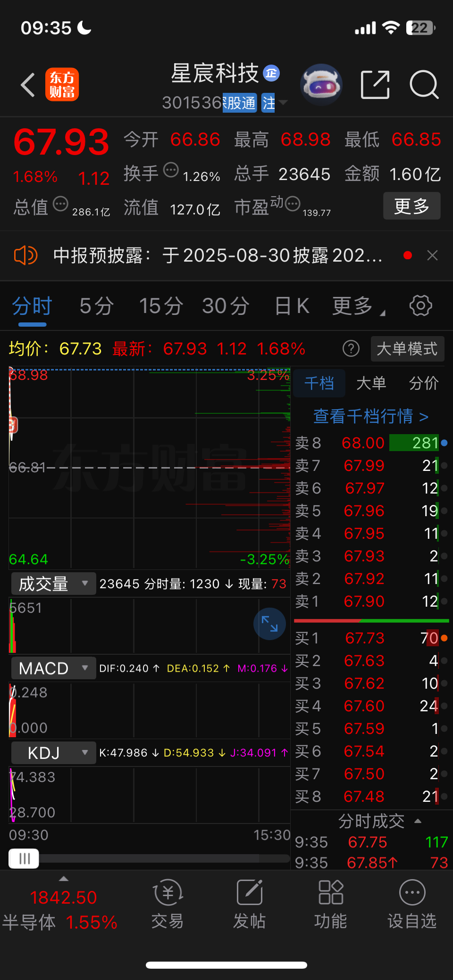Expand chart with fullscreen arrows icon
453x980 pixels.
(x=269, y=624)
